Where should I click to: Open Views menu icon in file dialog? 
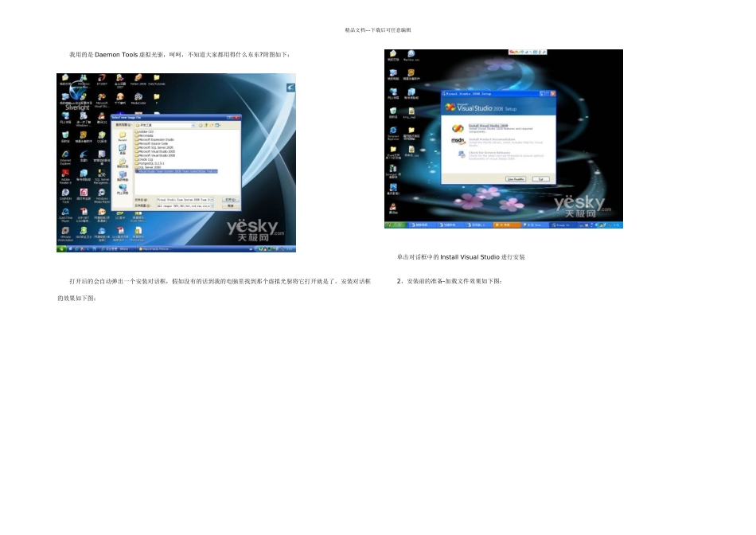pos(217,126)
